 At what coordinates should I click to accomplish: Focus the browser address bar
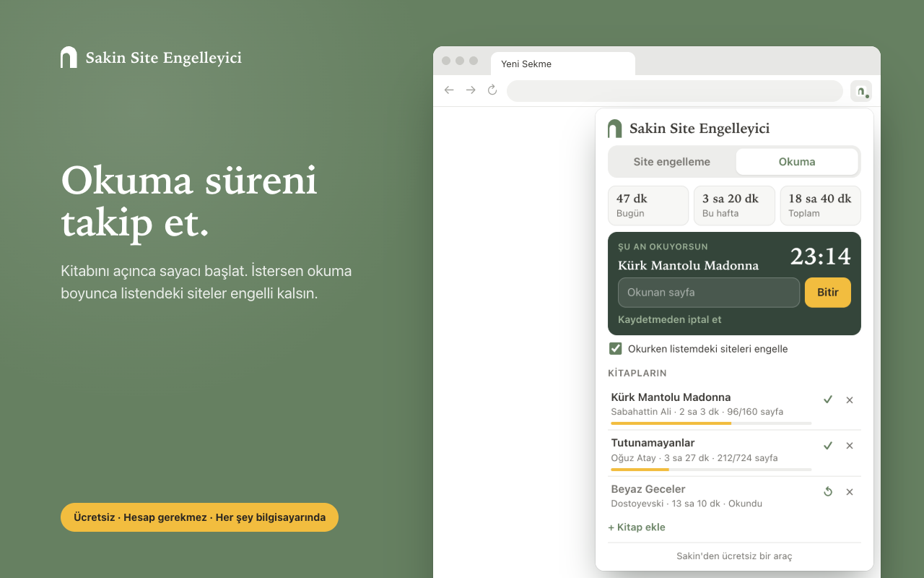point(675,91)
